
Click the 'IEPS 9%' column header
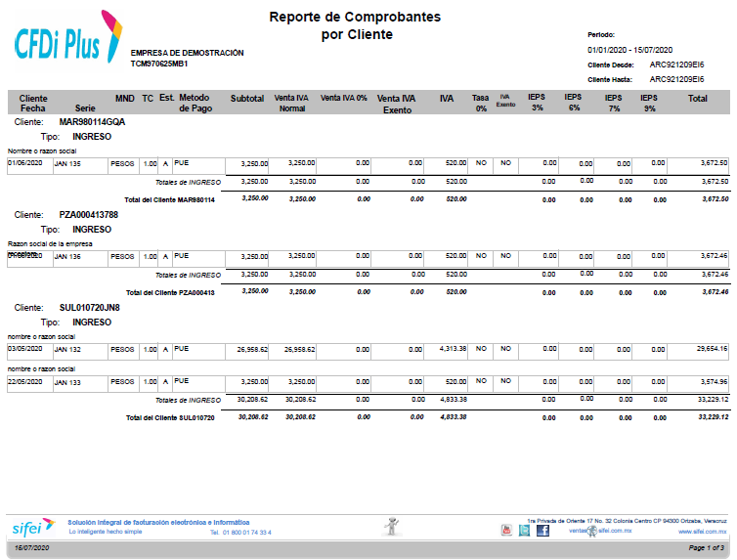[x=649, y=103]
